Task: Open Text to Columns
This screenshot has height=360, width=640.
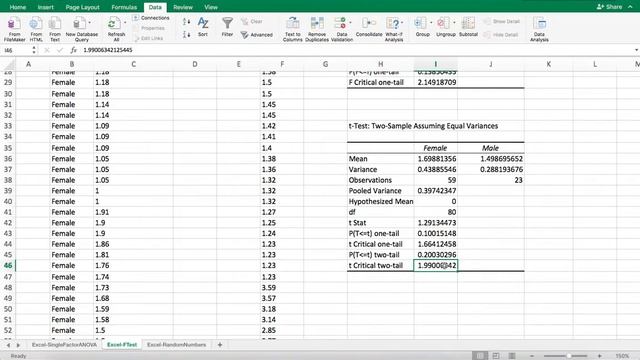Action: (x=293, y=29)
